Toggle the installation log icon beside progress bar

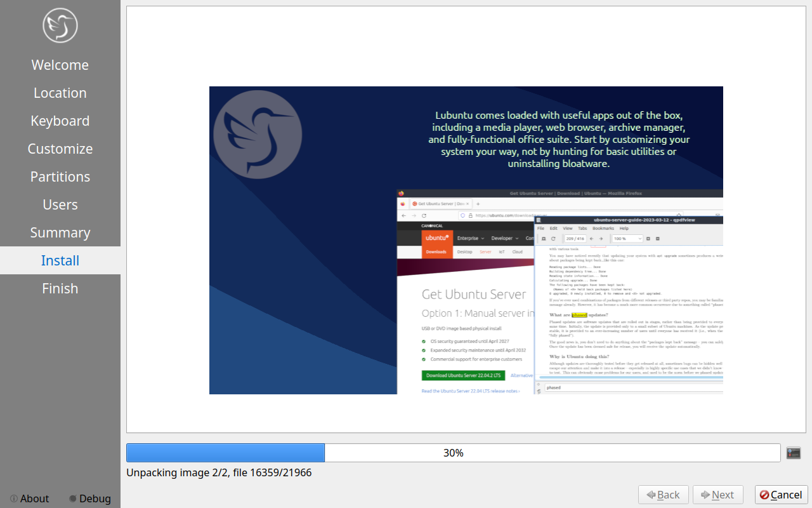pos(793,453)
